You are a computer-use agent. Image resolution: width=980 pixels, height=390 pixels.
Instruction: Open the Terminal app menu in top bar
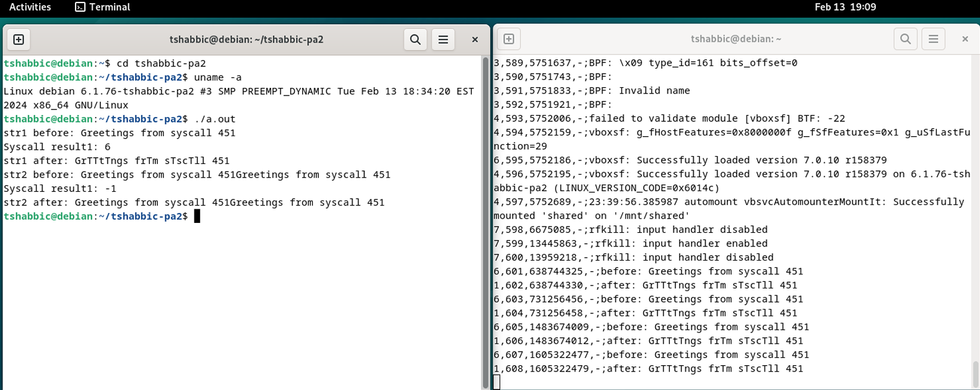[x=103, y=7]
